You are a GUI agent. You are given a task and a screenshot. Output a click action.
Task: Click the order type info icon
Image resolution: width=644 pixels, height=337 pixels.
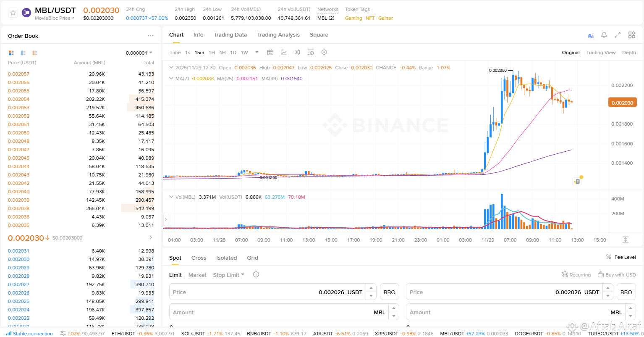[256, 274]
